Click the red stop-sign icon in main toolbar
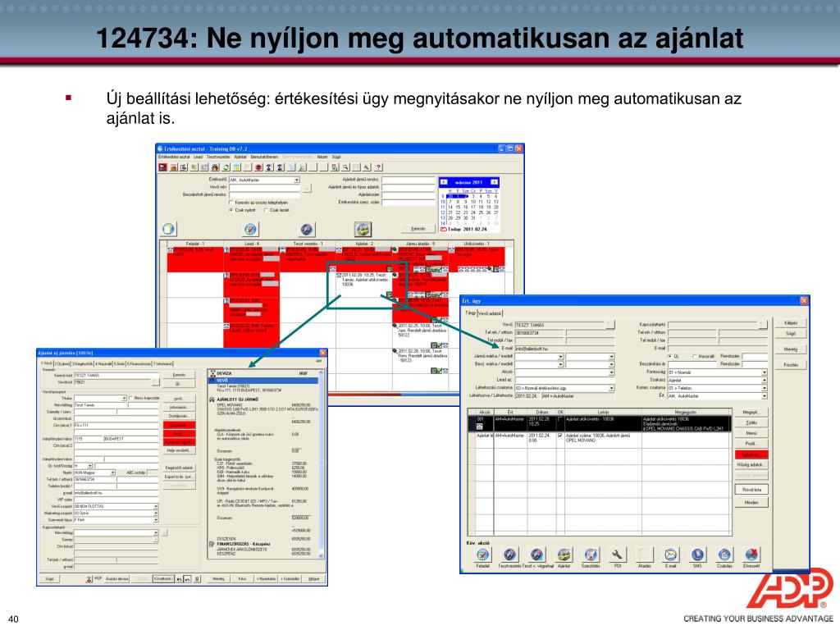840x630 pixels. click(258, 167)
